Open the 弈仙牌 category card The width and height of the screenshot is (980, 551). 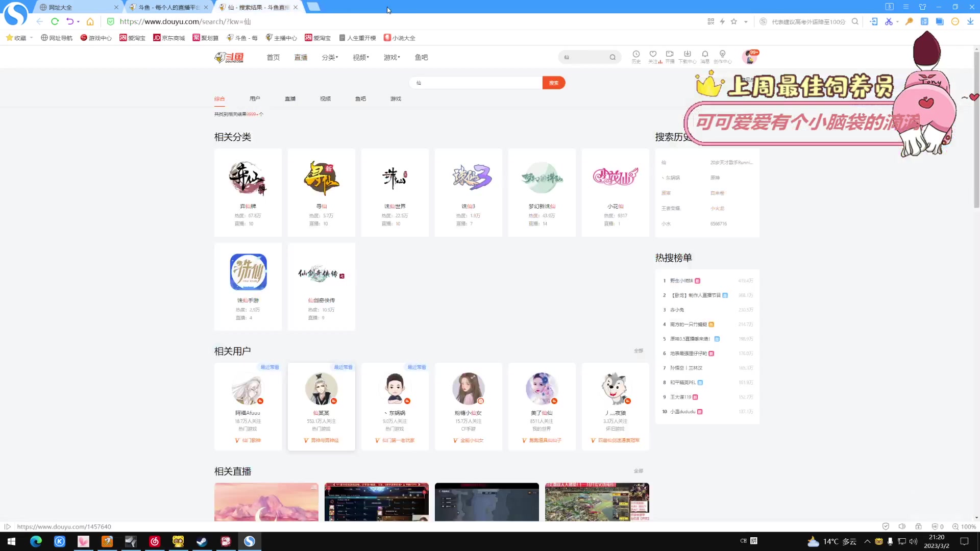point(248,193)
